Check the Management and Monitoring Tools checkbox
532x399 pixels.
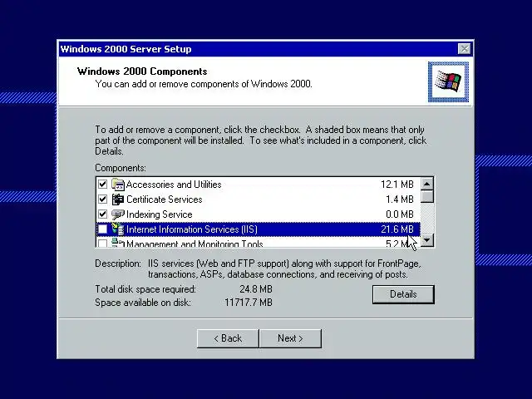(102, 243)
